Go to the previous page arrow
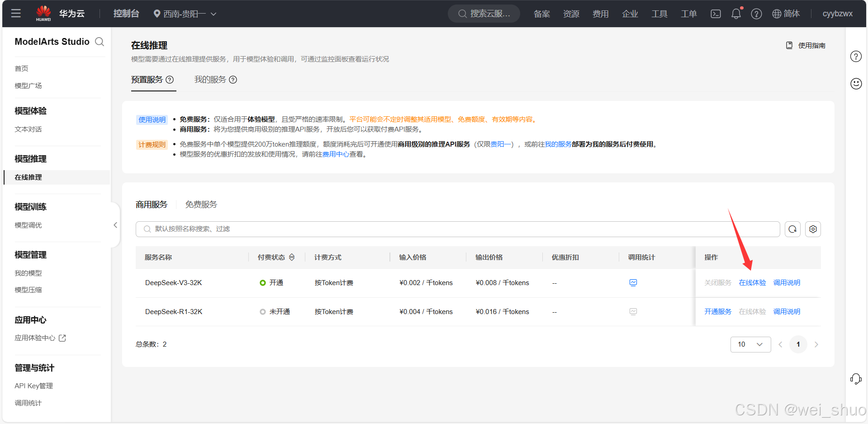The height and width of the screenshot is (424, 868). point(780,344)
